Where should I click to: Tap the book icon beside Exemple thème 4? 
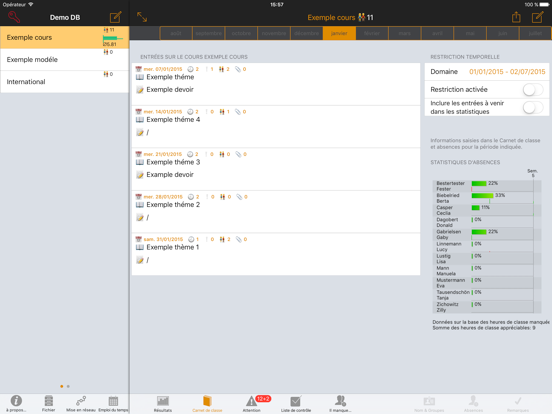[140, 120]
